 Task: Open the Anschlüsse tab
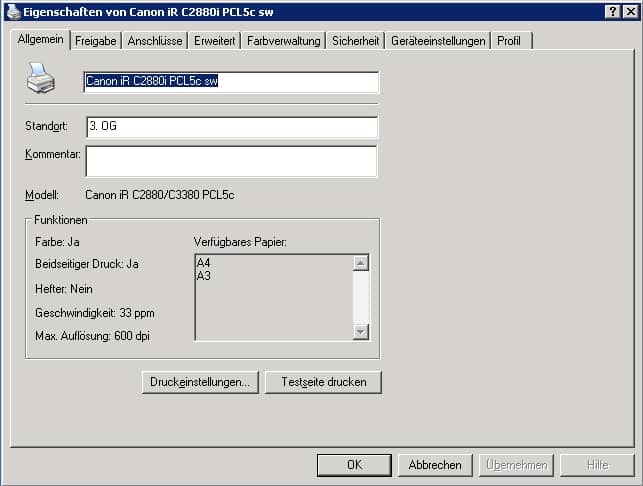155,41
